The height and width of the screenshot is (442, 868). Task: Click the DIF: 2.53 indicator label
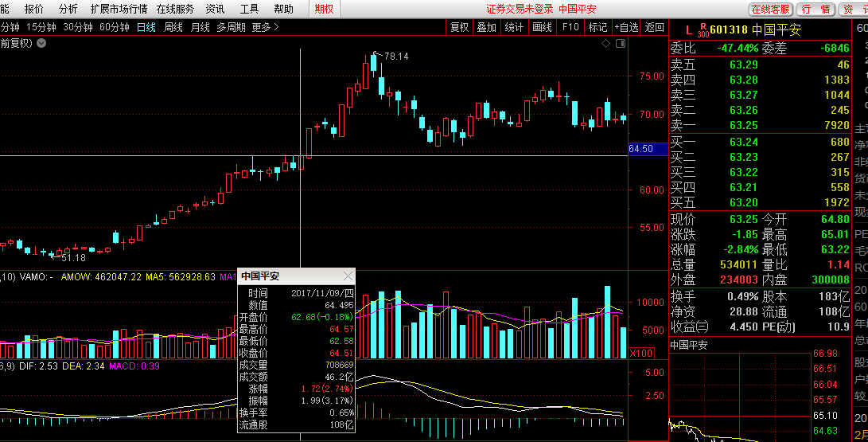point(38,366)
